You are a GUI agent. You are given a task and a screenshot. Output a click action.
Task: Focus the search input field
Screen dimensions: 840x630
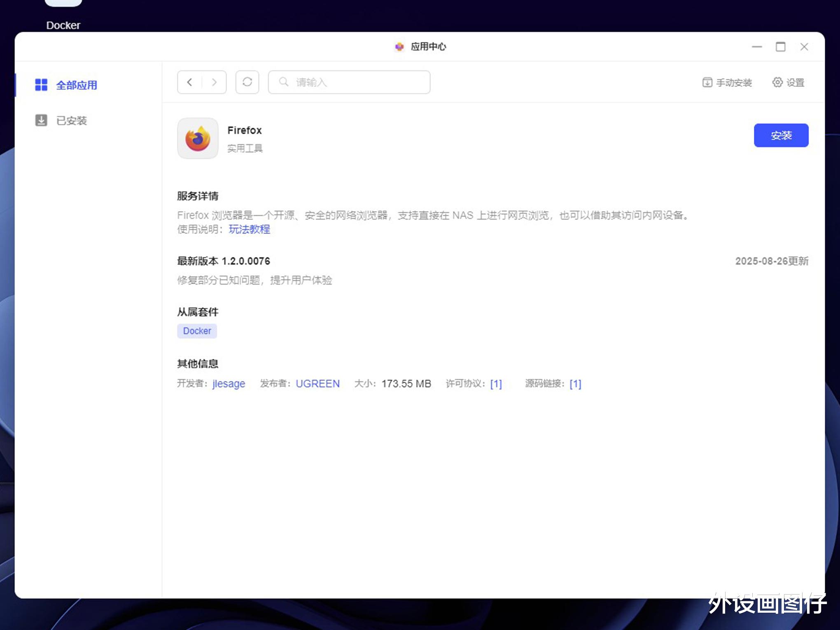coord(358,82)
